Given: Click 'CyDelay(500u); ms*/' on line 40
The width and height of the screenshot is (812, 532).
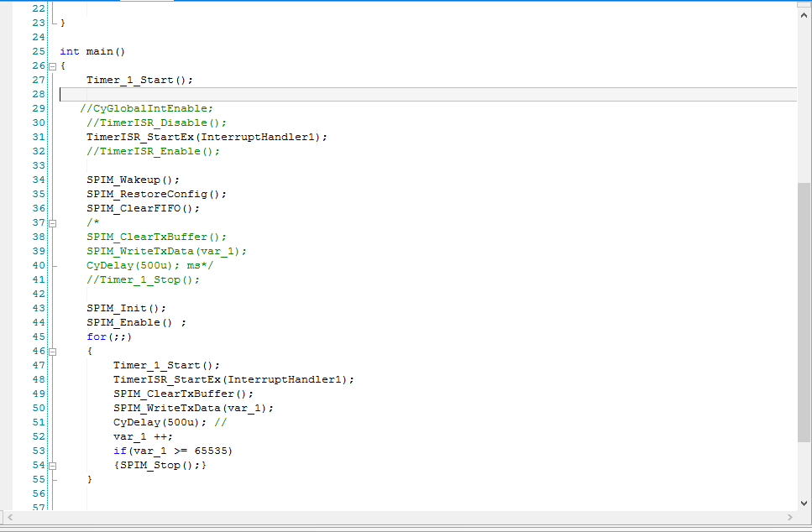Looking at the screenshot, I should click(x=149, y=265).
